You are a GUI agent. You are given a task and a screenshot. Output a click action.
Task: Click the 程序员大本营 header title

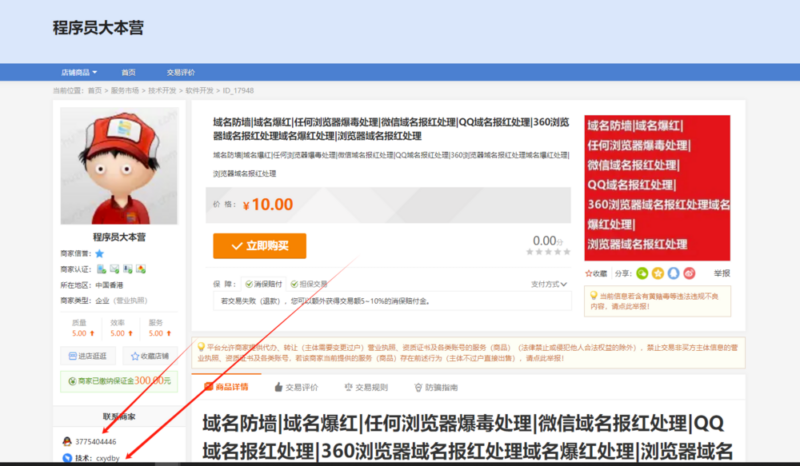pyautogui.click(x=98, y=27)
